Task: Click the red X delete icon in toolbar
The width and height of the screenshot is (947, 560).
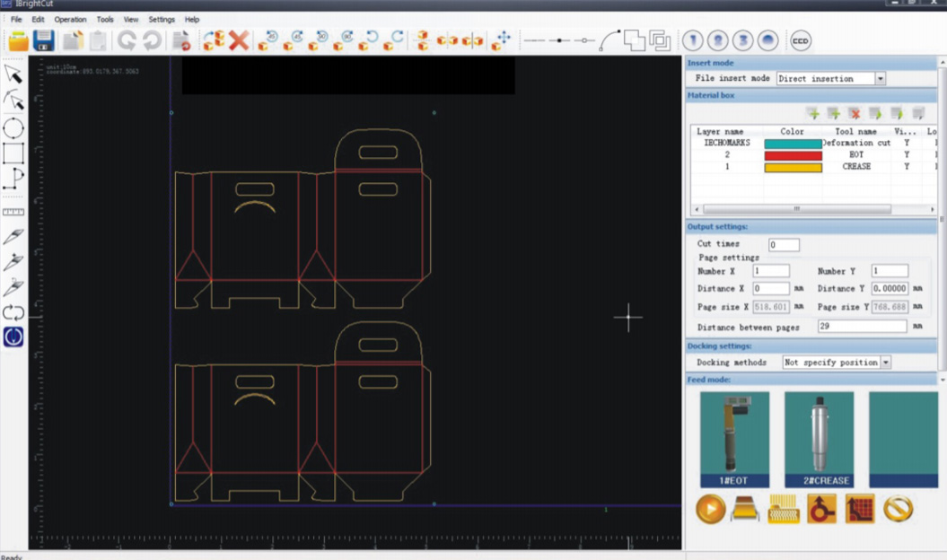Action: point(239,40)
